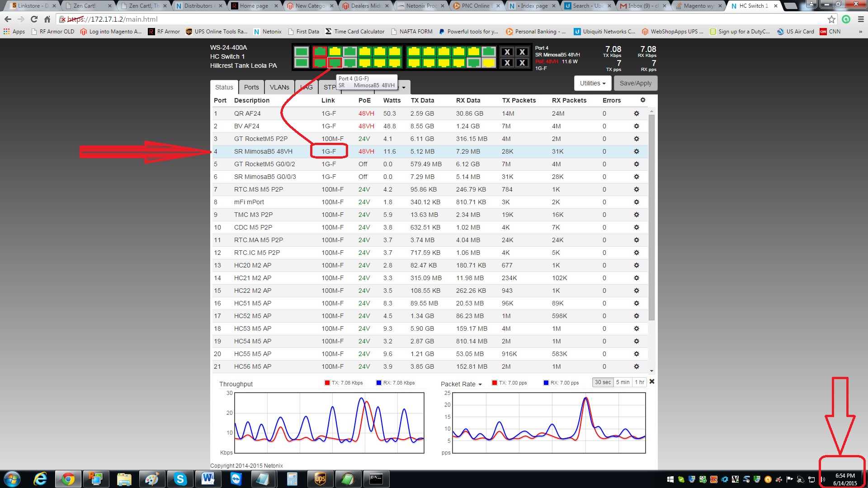Image resolution: width=868 pixels, height=488 pixels.
Task: Expand bookmarks bar overflow chevron
Action: pos(860,32)
